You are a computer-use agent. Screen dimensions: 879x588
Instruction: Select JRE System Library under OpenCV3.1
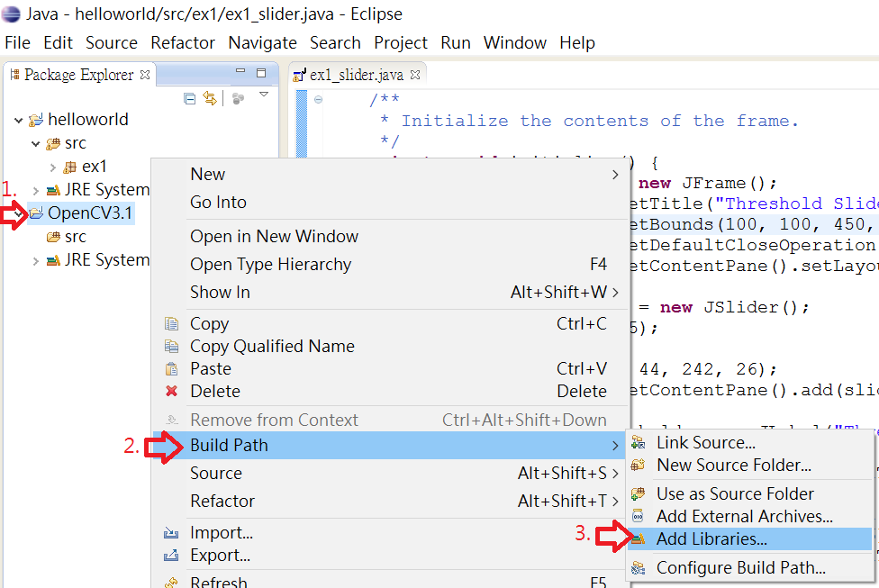[106, 260]
